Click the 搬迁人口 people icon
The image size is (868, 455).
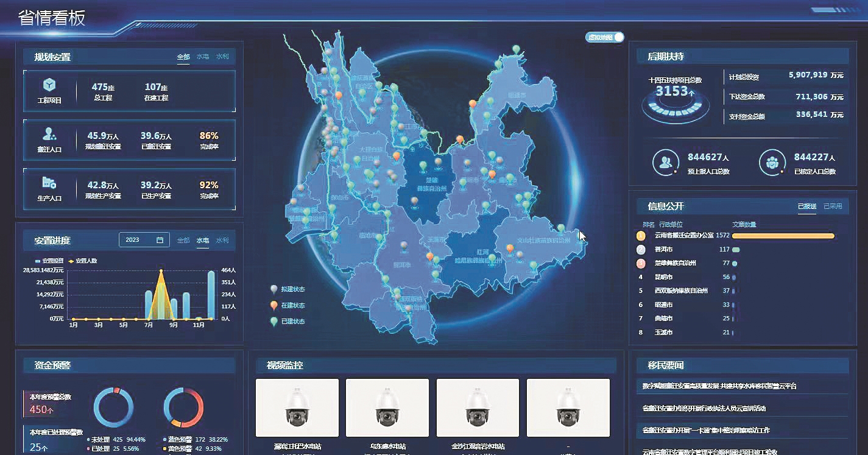[x=49, y=134]
